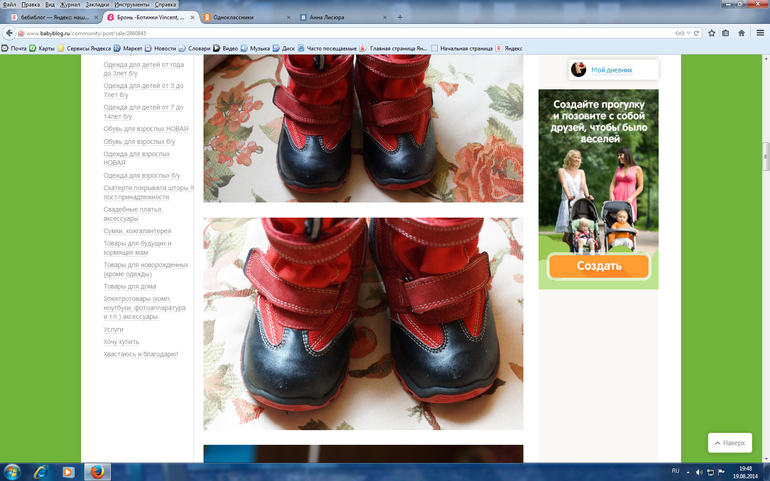Click the Windows Start button
This screenshot has height=481, width=770.
coord(13,471)
